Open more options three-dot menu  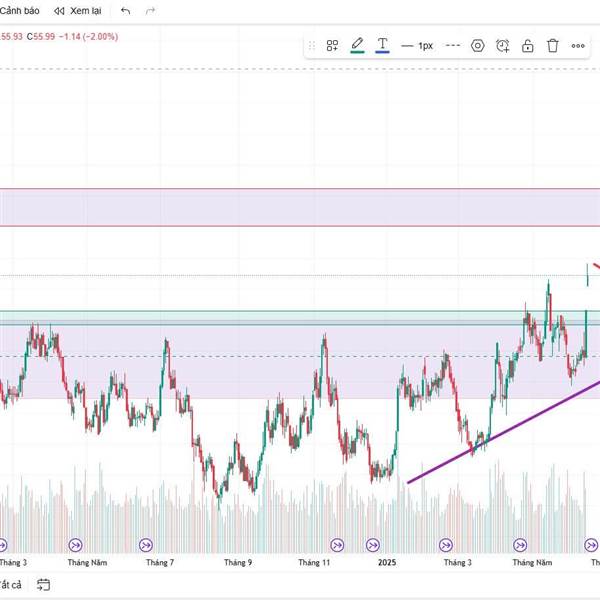pos(578,46)
